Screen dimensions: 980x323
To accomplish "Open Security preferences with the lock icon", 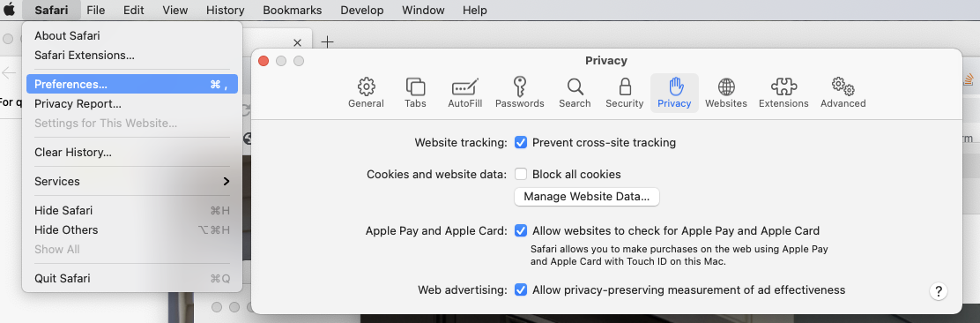I will [x=624, y=94].
